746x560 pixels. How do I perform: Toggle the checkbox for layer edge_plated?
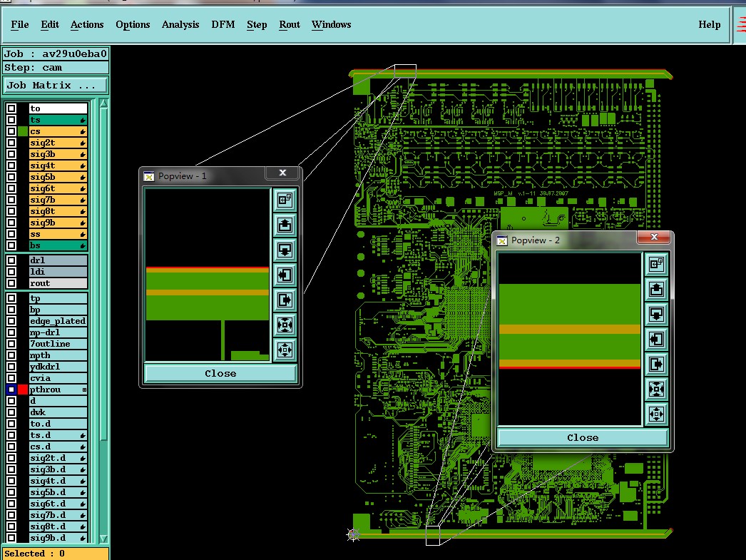point(11,321)
